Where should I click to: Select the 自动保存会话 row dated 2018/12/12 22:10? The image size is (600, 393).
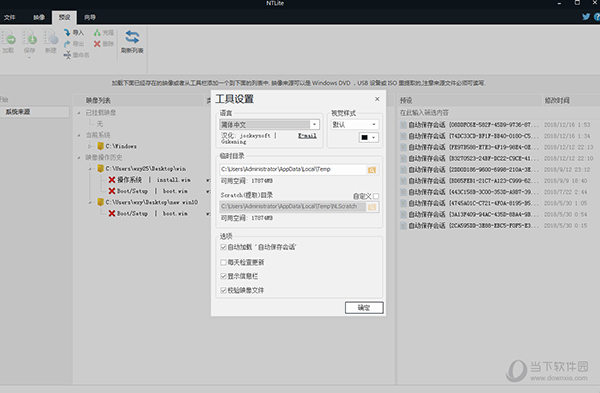(x=497, y=158)
